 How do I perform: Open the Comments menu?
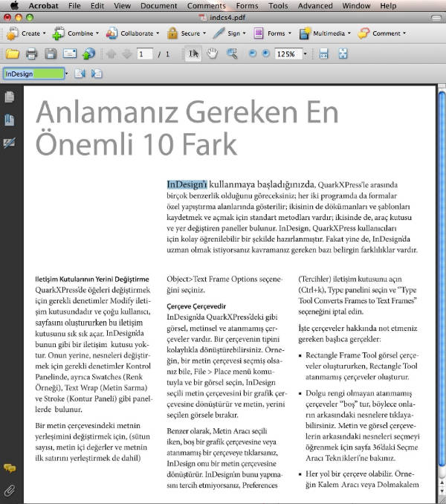pos(207,6)
